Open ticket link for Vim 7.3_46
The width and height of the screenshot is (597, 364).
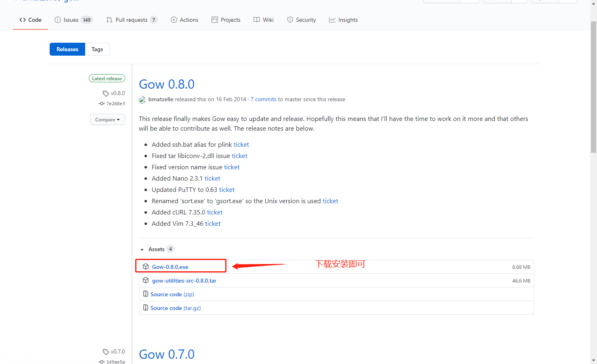pyautogui.click(x=213, y=223)
